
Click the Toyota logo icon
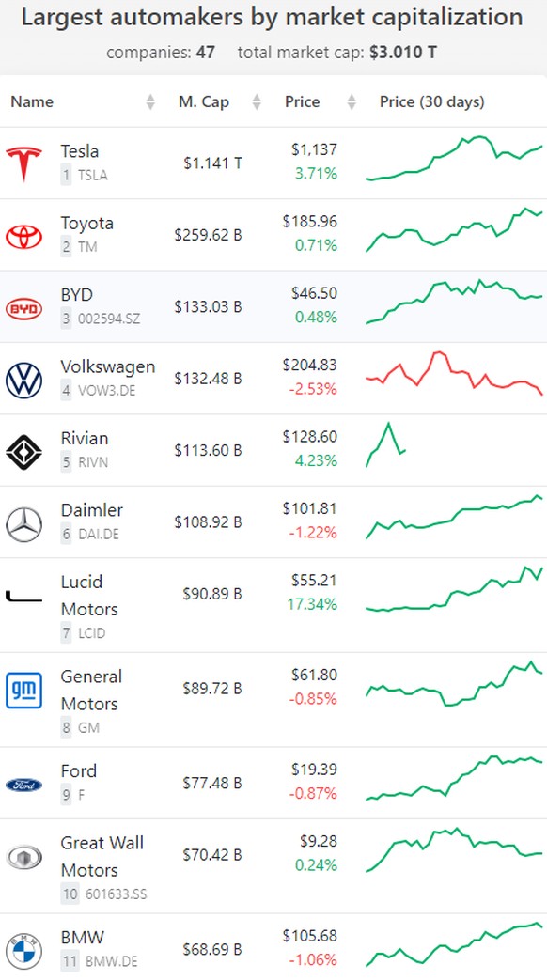pos(23,236)
